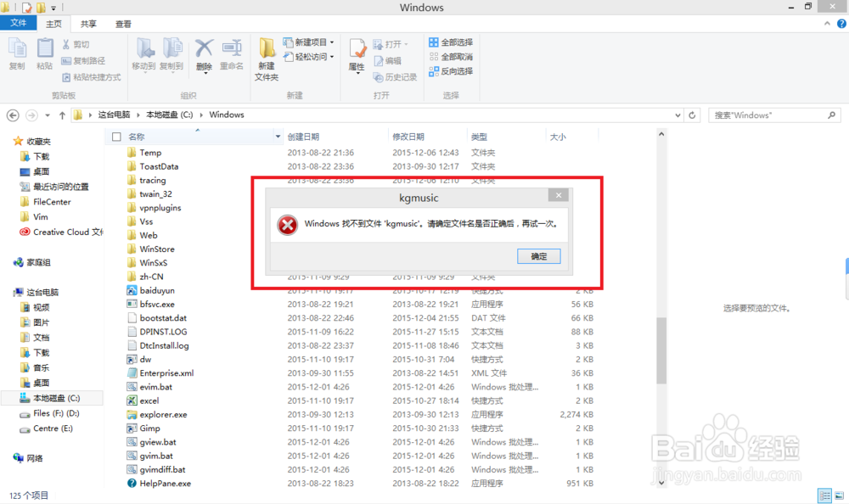849x504 pixels.
Task: Click the search magnifier icon
Action: pyautogui.click(x=832, y=115)
